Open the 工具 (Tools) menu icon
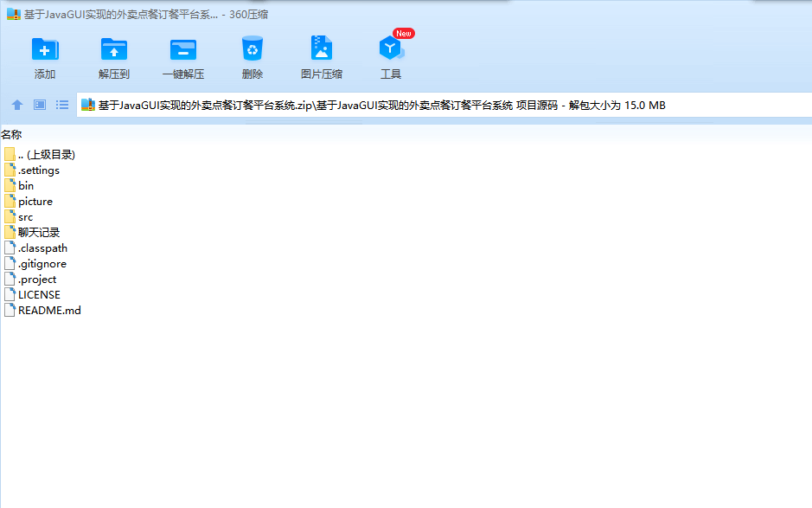Image resolution: width=812 pixels, height=508 pixels. 391,48
